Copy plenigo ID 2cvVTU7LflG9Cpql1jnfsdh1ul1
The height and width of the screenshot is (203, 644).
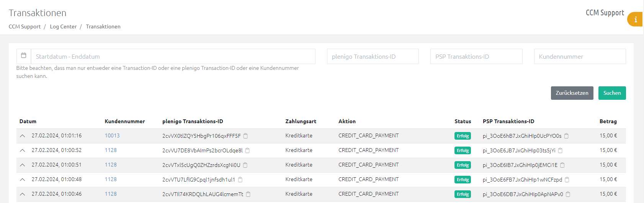pos(240,180)
